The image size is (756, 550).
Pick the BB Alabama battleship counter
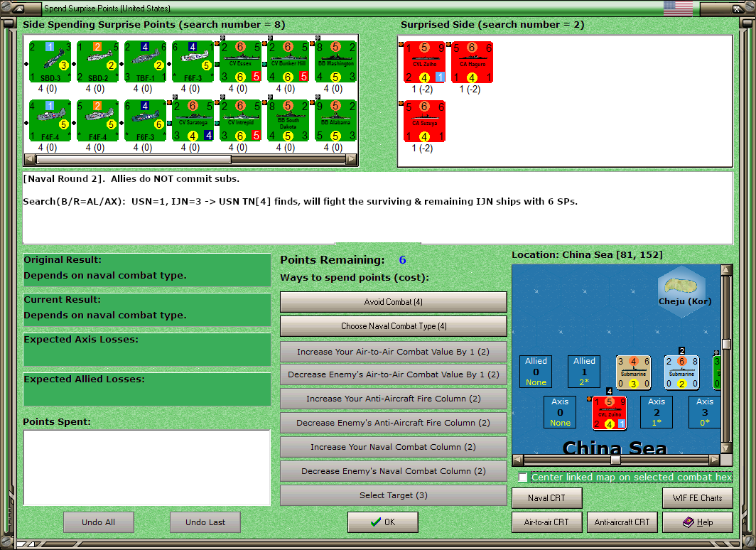335,121
